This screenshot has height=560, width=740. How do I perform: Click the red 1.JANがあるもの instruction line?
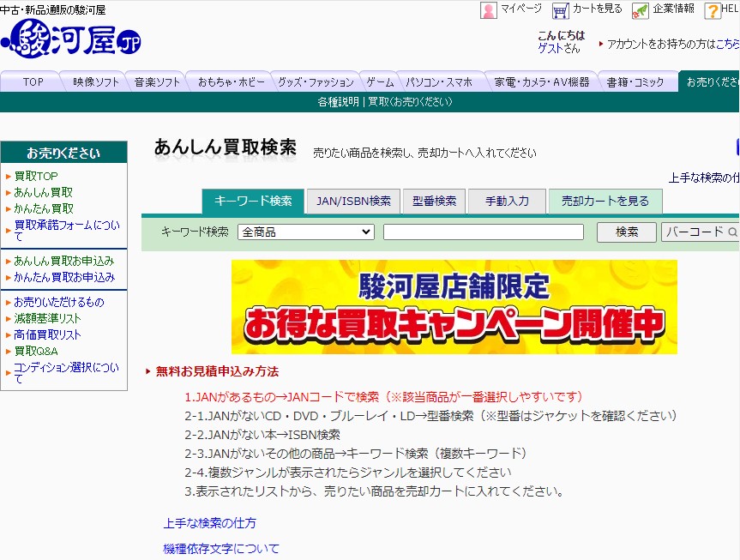pyautogui.click(x=383, y=396)
